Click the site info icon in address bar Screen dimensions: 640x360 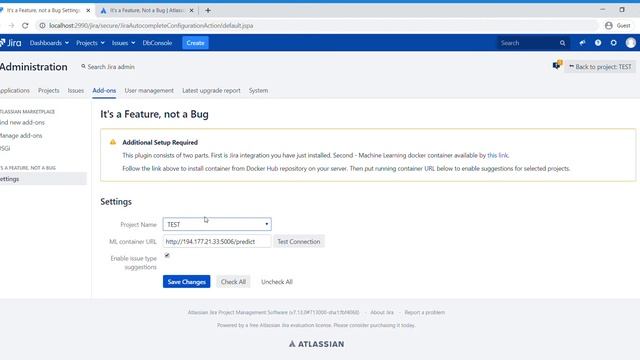tap(42, 25)
